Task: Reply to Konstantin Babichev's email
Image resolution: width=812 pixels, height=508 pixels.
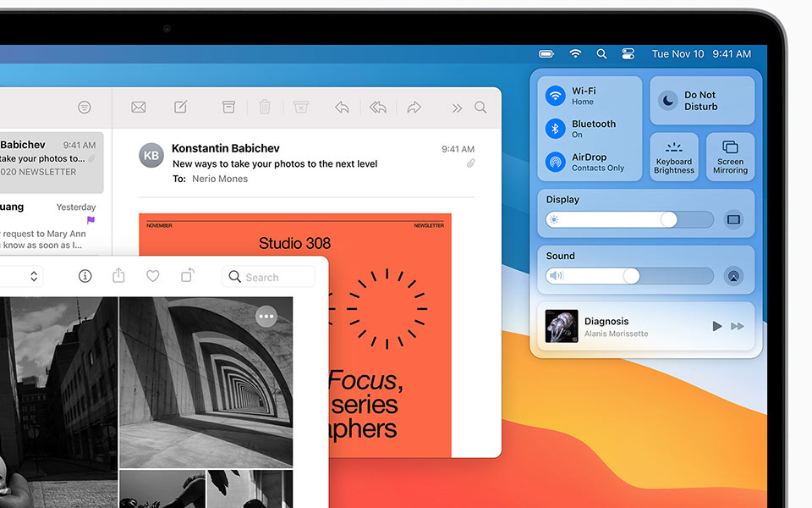Action: coord(342,108)
